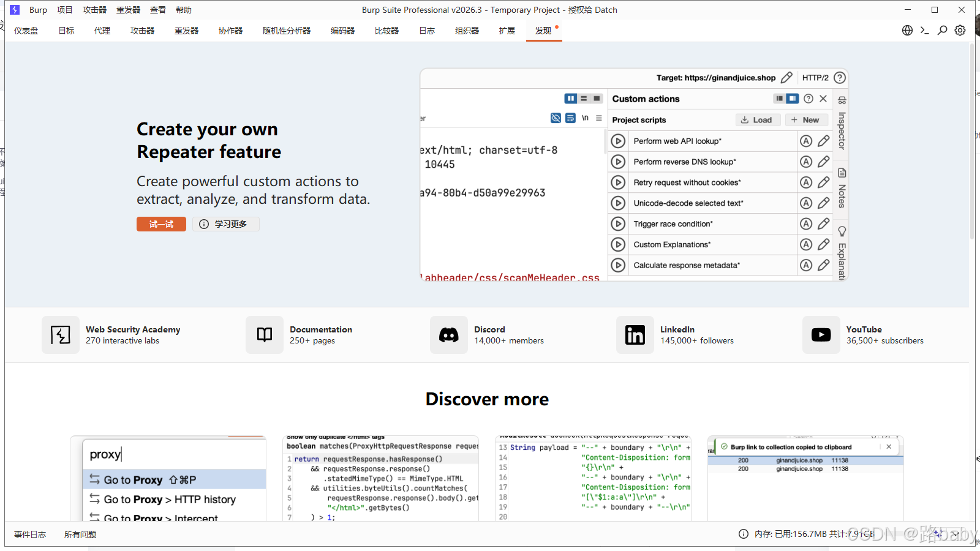Click the Custom actions preview image
This screenshot has height=551, width=980.
(x=633, y=174)
